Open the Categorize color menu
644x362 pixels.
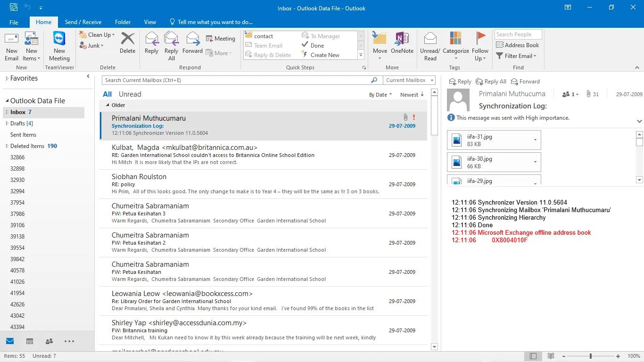455,47
